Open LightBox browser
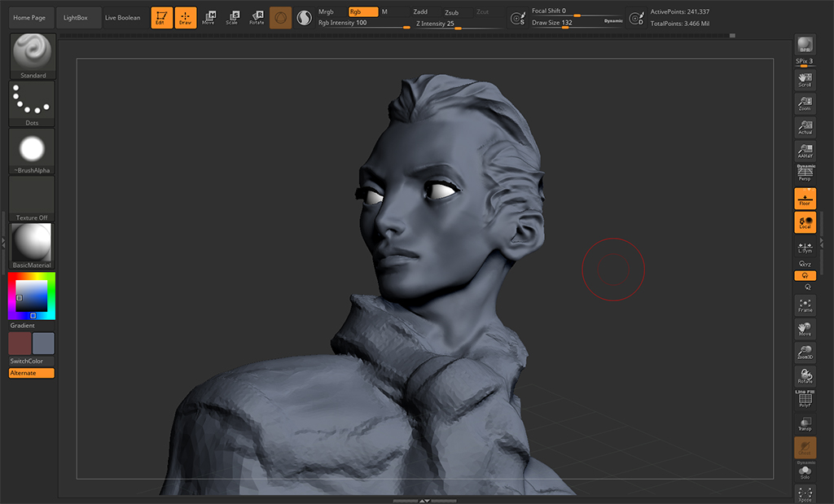 click(x=78, y=18)
